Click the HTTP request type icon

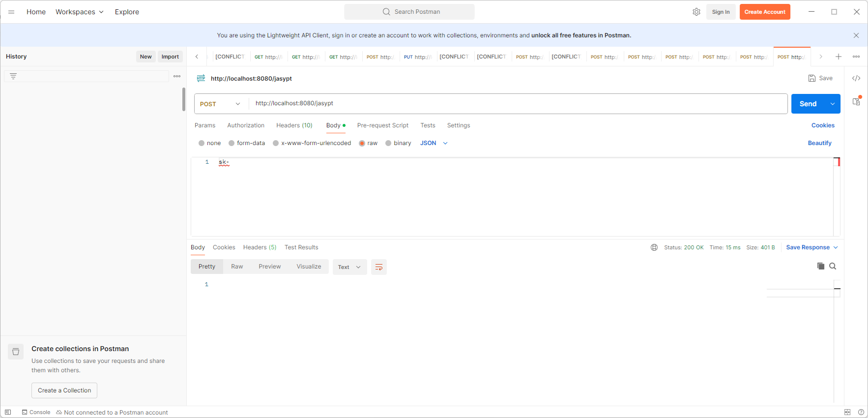click(201, 78)
